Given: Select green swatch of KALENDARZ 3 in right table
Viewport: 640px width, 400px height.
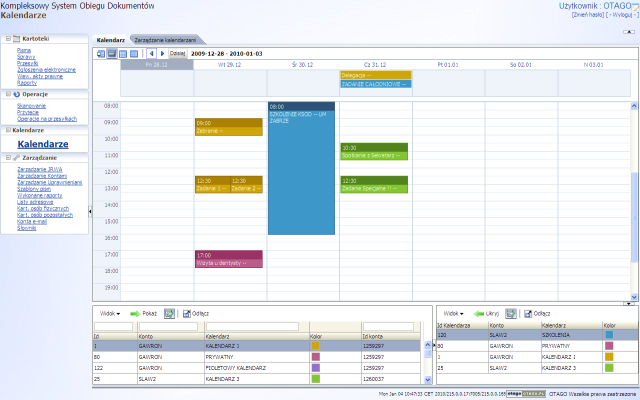Looking at the screenshot, I should click(x=609, y=368).
